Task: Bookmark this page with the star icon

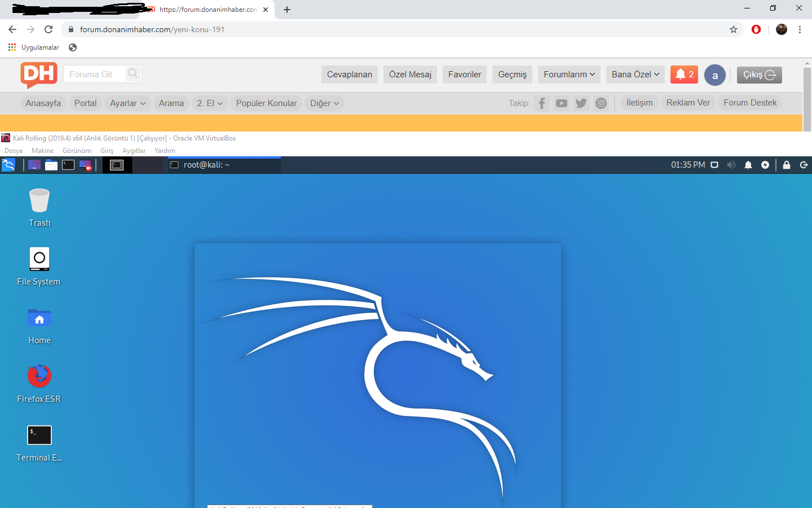Action: point(734,29)
